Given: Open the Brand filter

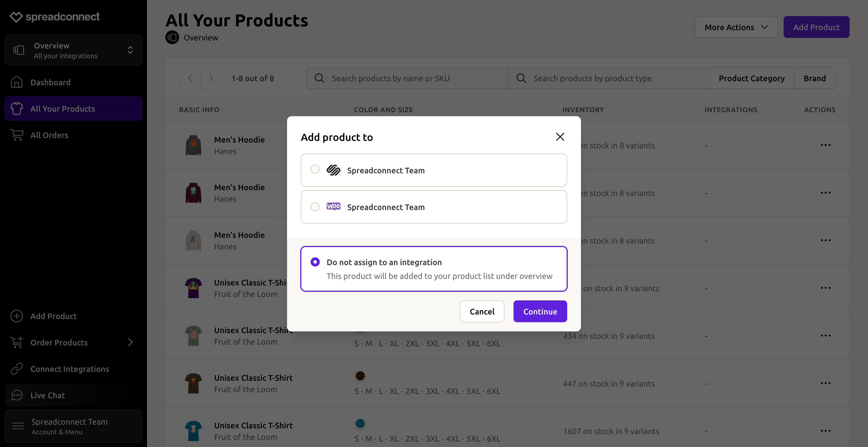Looking at the screenshot, I should pos(815,78).
